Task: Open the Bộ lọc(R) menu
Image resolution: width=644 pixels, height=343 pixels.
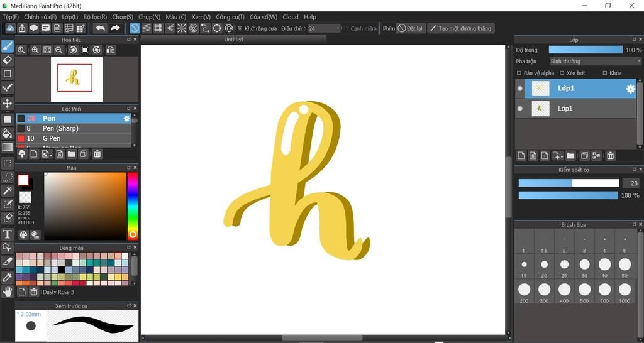Action: click(x=95, y=17)
